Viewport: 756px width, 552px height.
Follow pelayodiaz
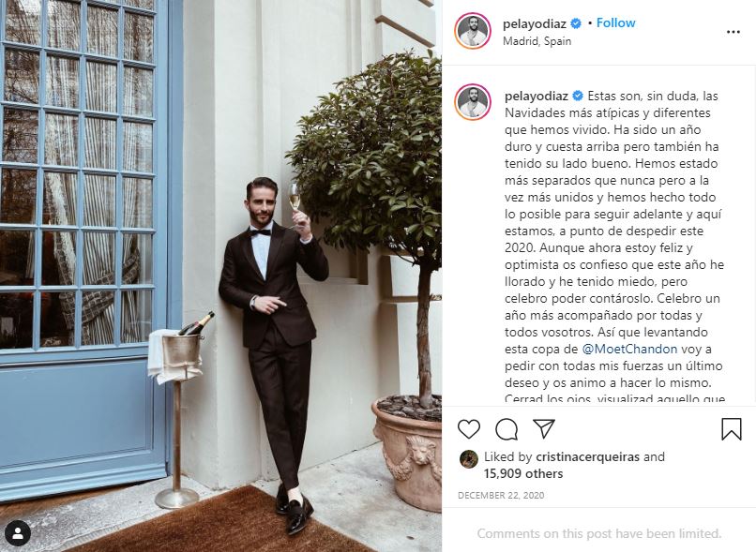pos(615,22)
